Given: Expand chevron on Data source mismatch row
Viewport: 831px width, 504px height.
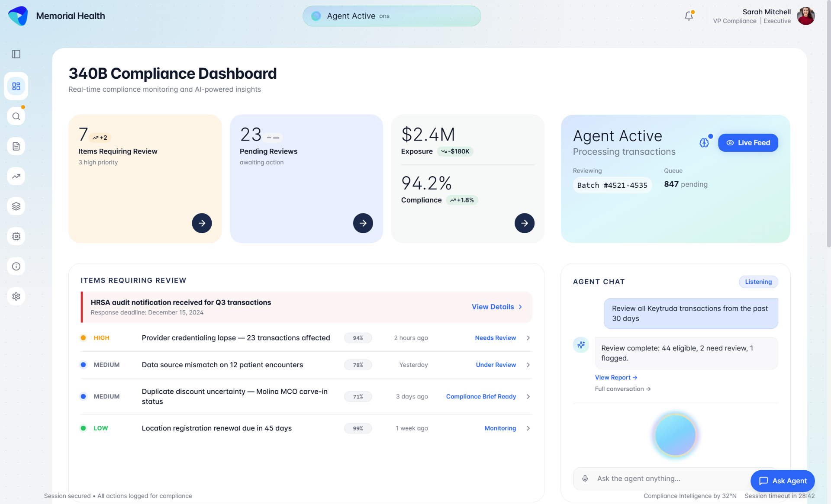Looking at the screenshot, I should click(x=528, y=365).
